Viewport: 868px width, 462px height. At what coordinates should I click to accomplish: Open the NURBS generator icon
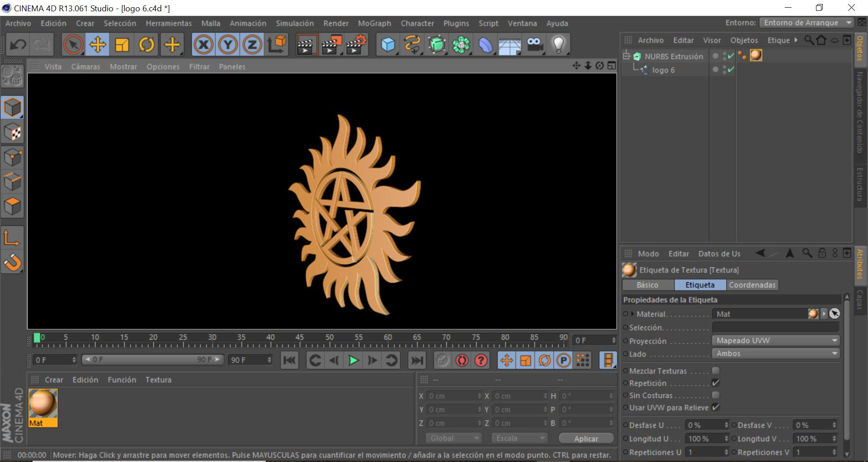click(437, 44)
